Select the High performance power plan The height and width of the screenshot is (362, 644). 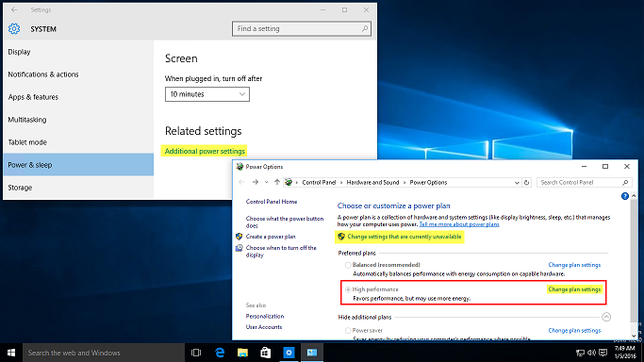[348, 289]
